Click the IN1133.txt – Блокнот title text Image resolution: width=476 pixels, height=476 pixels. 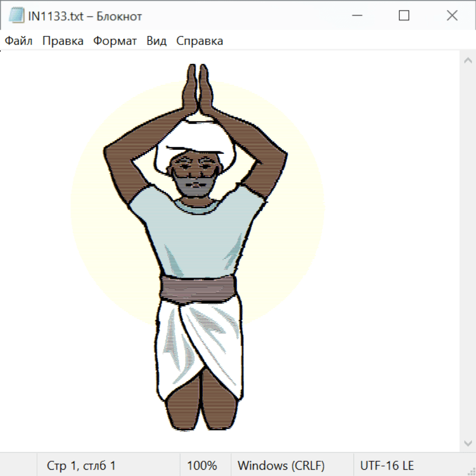click(86, 16)
